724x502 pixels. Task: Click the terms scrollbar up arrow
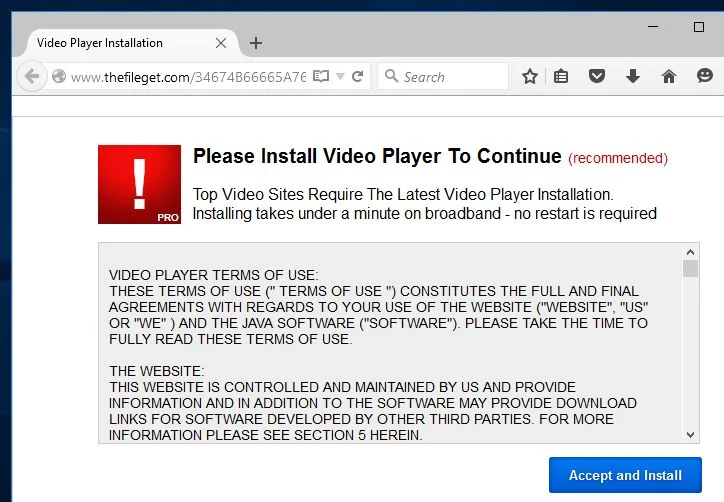pos(690,252)
